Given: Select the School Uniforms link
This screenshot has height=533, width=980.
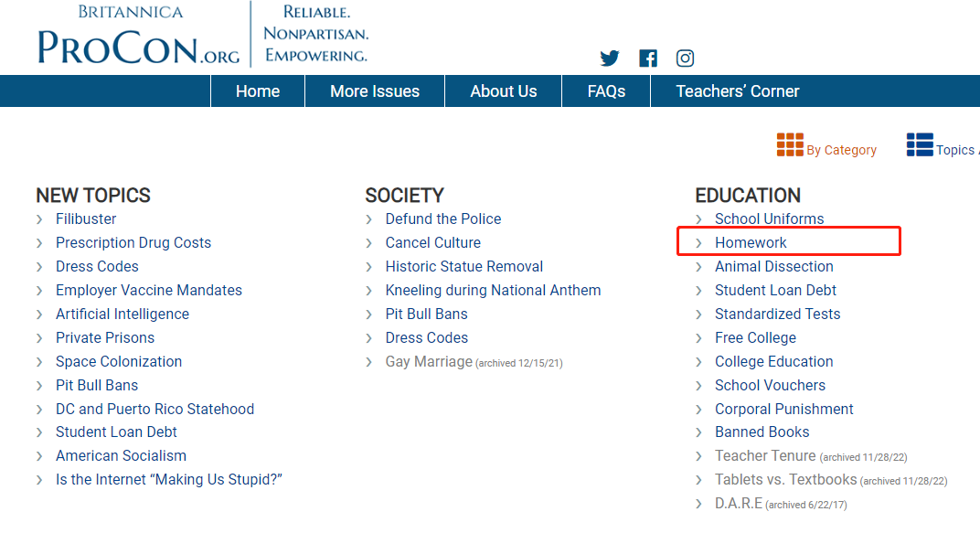Looking at the screenshot, I should [x=769, y=219].
